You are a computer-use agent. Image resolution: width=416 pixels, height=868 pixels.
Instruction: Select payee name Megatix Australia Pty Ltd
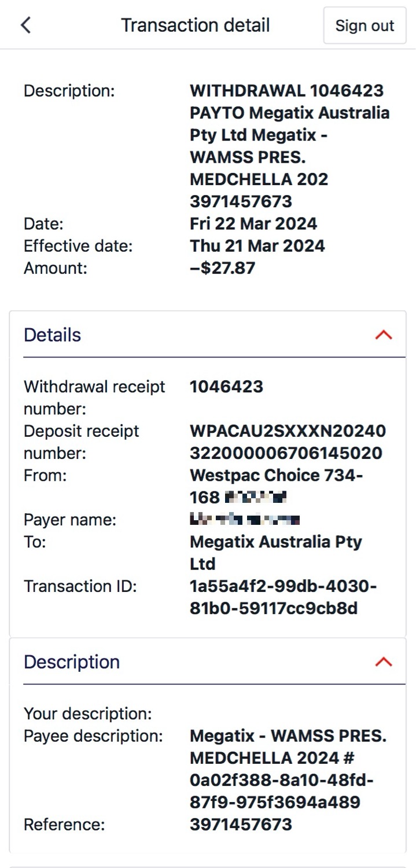(275, 553)
